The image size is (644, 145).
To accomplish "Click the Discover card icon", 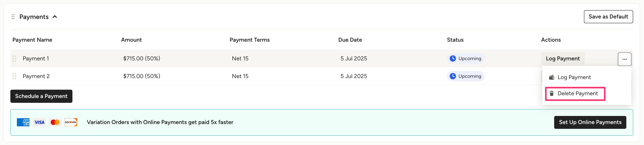I will (71, 122).
